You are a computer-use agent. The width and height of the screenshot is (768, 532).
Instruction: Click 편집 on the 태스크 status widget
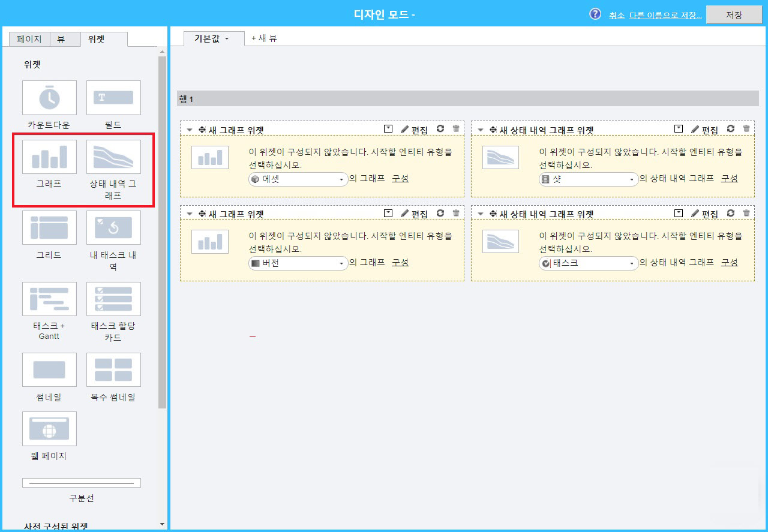click(704, 214)
